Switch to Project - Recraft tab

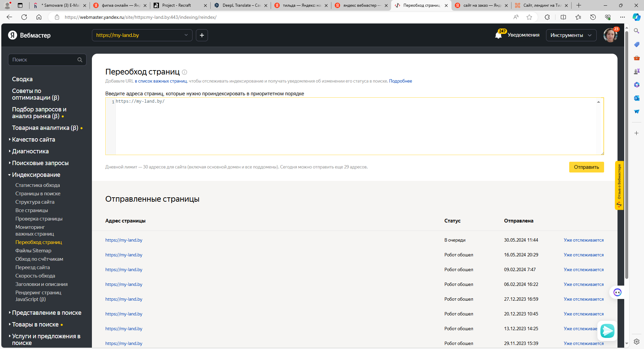(180, 5)
